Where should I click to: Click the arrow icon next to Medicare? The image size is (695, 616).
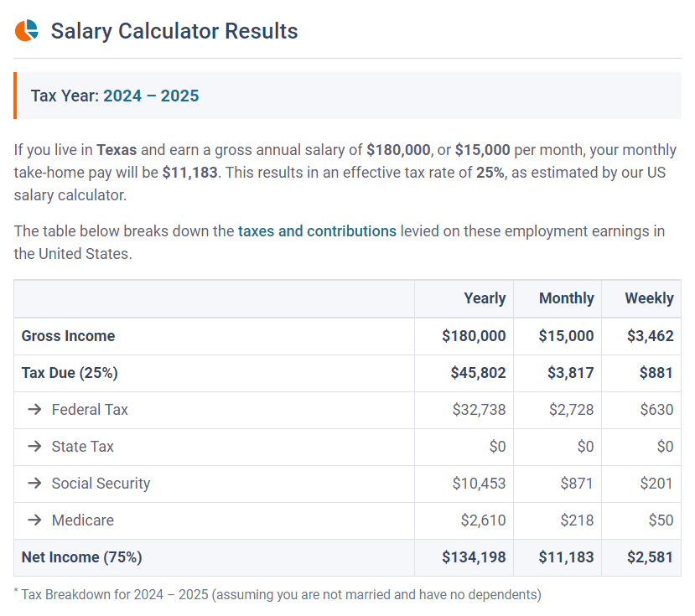click(34, 520)
